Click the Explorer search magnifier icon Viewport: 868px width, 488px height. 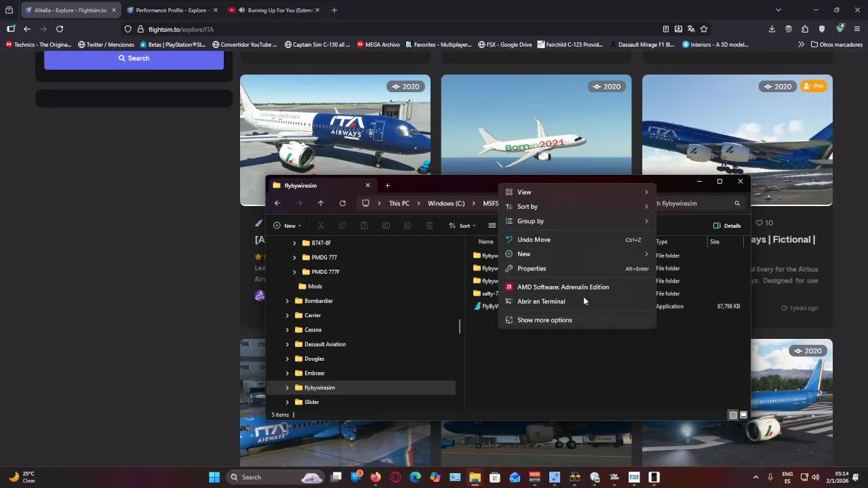(737, 203)
